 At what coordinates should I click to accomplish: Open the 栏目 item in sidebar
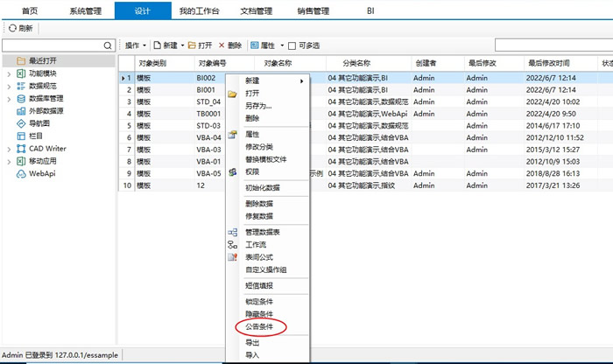click(x=35, y=136)
